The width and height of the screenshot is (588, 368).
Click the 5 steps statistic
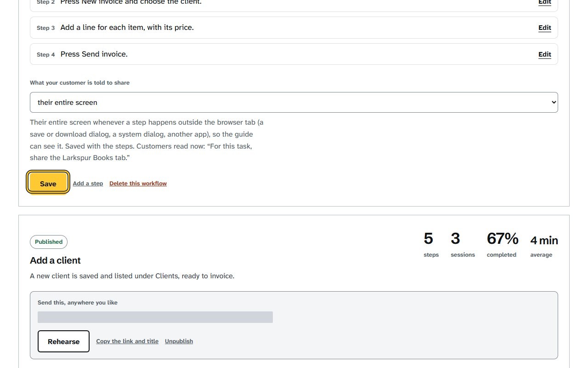(x=431, y=245)
